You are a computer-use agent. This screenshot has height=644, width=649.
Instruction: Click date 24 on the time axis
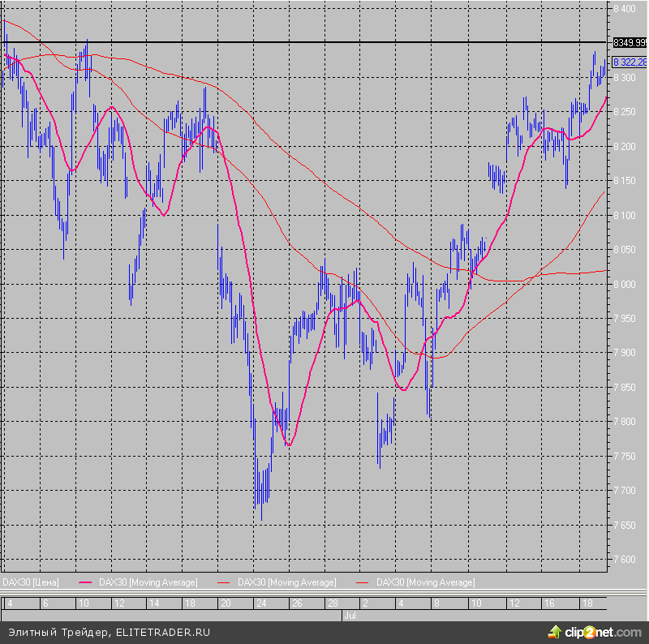click(261, 604)
